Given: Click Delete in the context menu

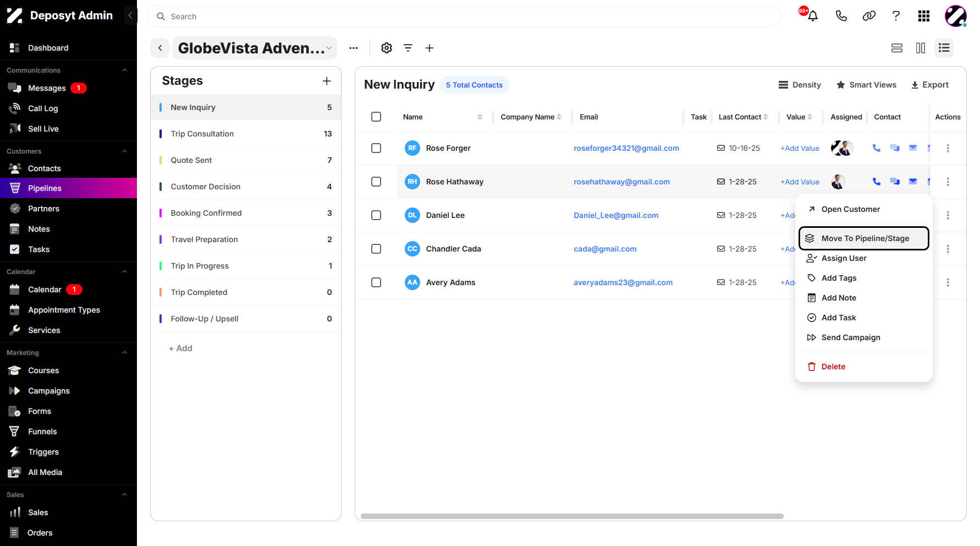Looking at the screenshot, I should (863, 367).
